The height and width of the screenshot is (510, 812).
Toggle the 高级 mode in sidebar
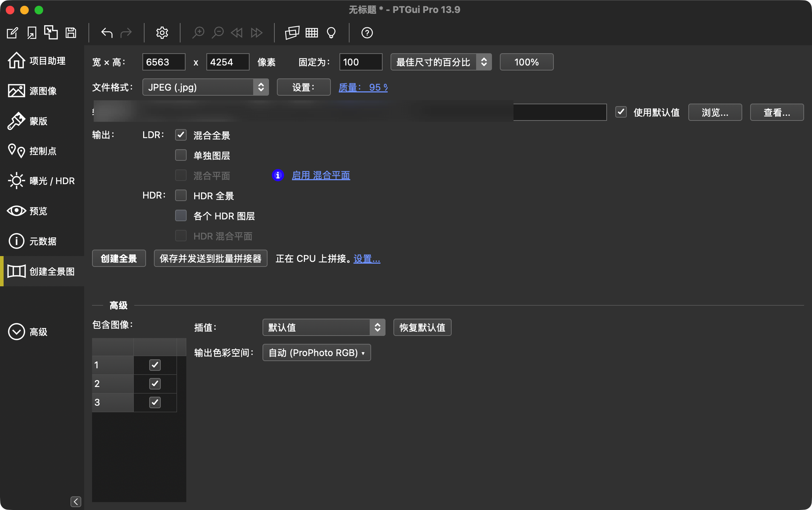pyautogui.click(x=42, y=332)
